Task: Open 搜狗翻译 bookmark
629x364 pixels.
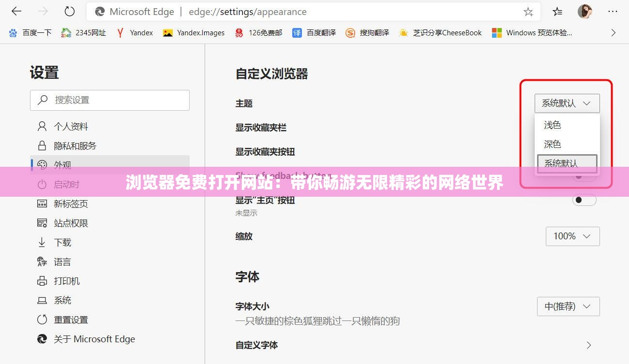Action: (x=367, y=33)
